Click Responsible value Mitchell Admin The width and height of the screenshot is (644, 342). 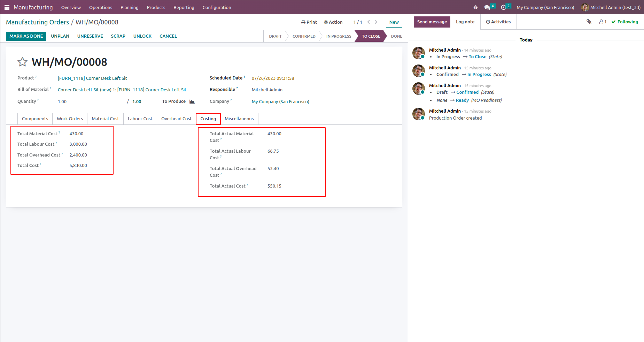click(267, 90)
